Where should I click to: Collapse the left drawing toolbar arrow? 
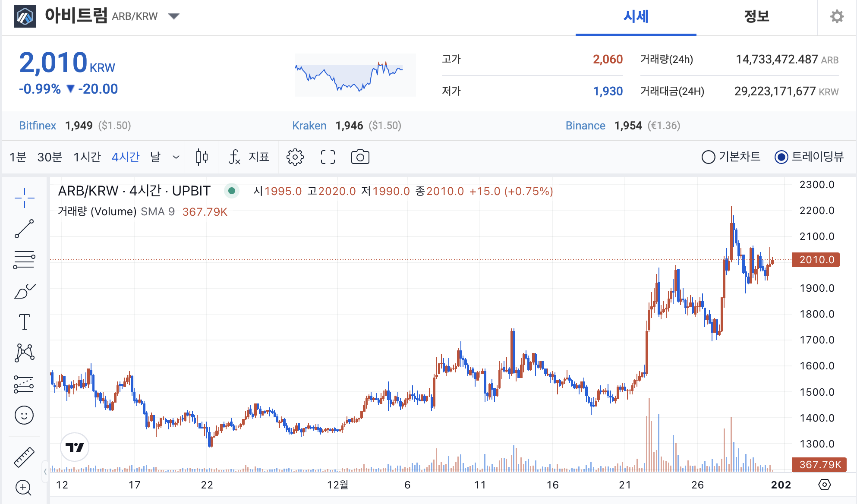(x=45, y=472)
